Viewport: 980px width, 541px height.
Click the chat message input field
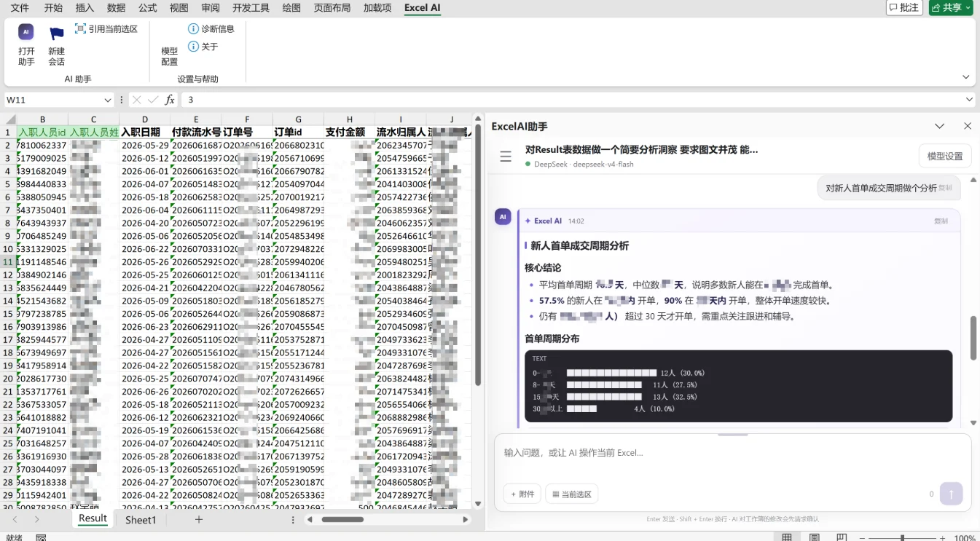click(732, 453)
